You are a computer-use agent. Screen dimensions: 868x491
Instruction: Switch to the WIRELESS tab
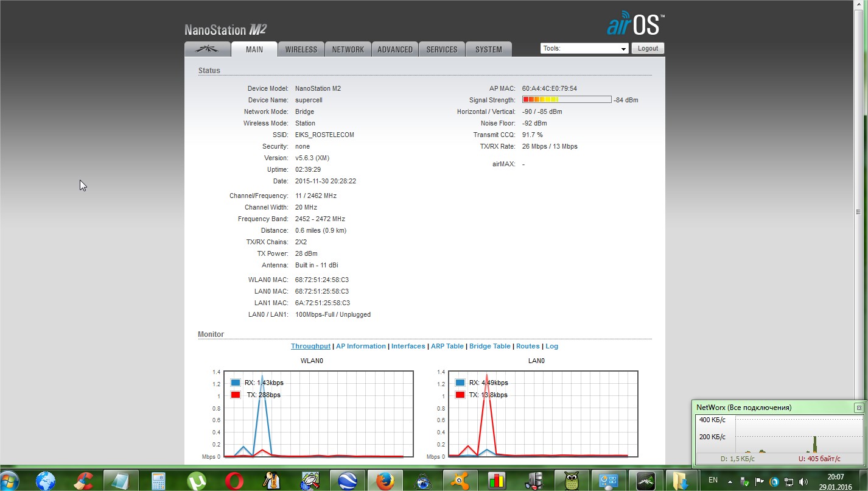pyautogui.click(x=301, y=49)
